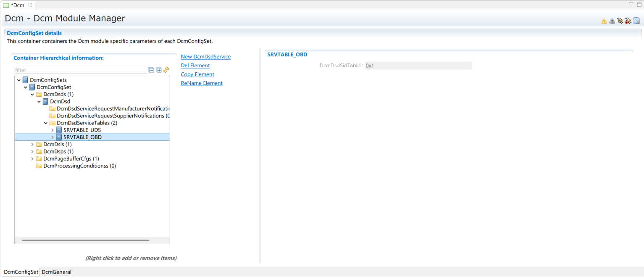Click the gear icon with red grid
The height and width of the screenshot is (277, 644).
(x=628, y=21)
